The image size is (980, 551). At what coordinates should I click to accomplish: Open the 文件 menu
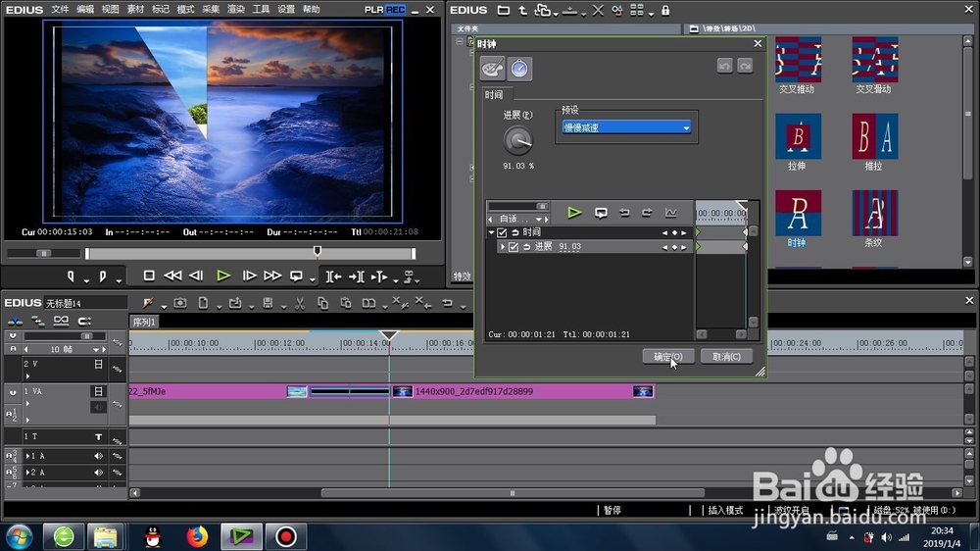pos(60,10)
